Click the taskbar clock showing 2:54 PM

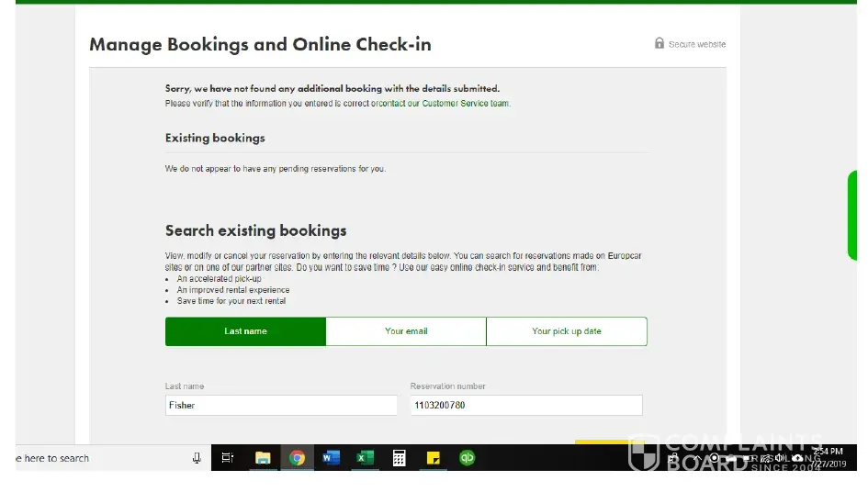click(x=829, y=457)
